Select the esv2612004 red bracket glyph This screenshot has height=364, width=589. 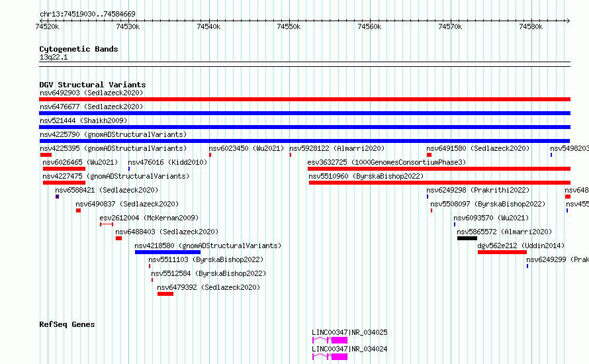point(107,224)
